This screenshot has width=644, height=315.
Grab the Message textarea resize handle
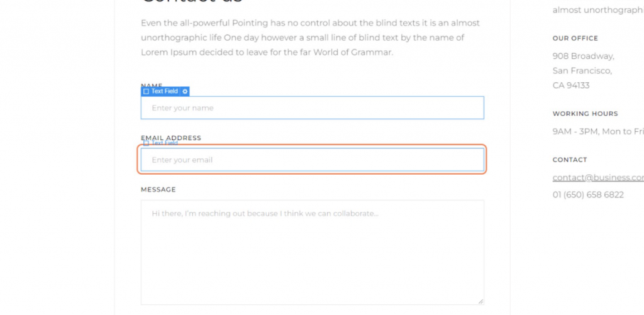click(481, 302)
